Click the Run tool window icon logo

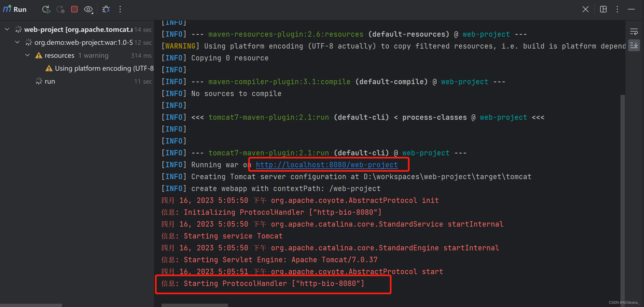[7, 9]
